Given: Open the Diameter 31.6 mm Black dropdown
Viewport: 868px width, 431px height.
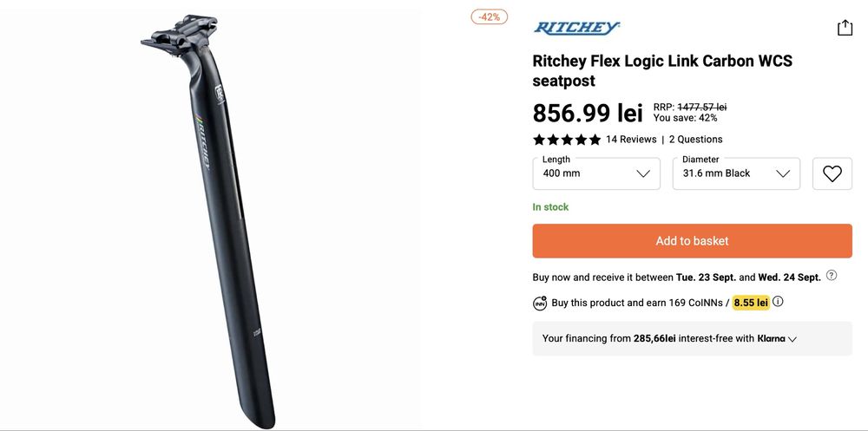Looking at the screenshot, I should [x=736, y=173].
